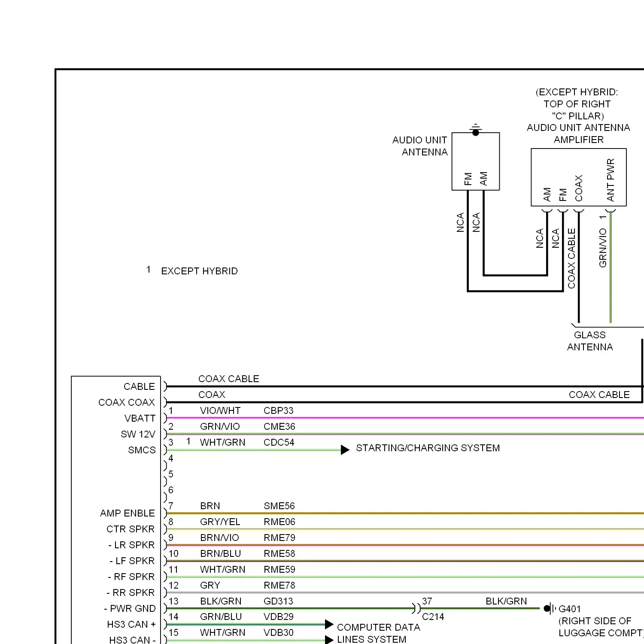
Task: Click circuit code VDB30
Action: pos(279,632)
